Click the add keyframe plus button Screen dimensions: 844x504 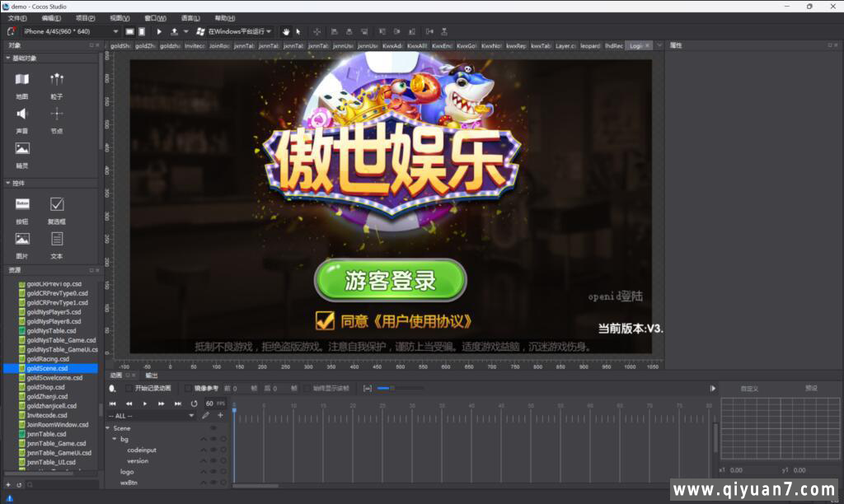tap(220, 416)
